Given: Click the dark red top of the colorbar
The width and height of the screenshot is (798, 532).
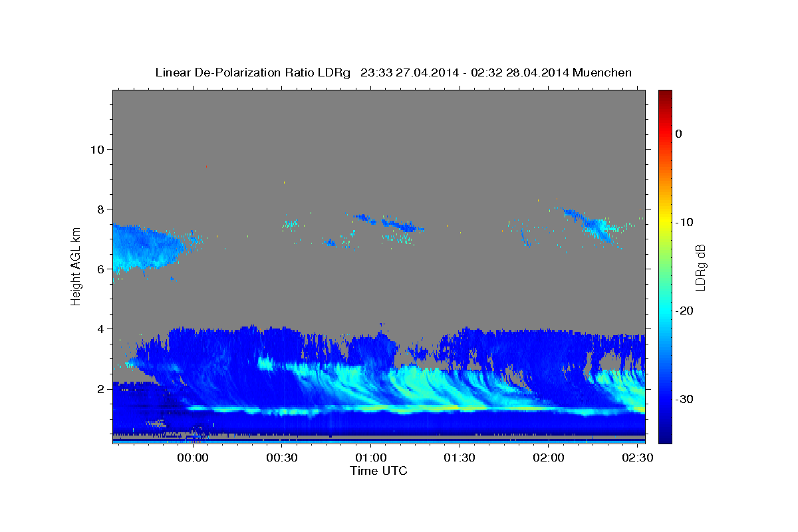Looking at the screenshot, I should (x=665, y=96).
